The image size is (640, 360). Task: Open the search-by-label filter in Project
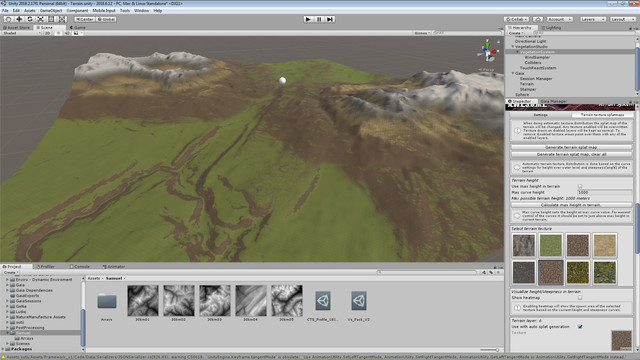(x=491, y=272)
